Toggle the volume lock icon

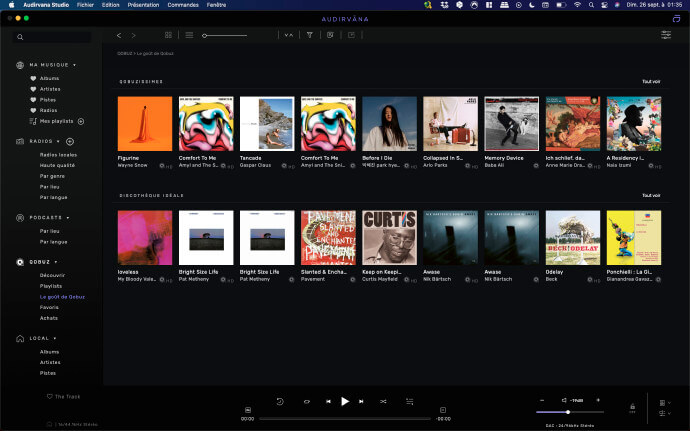(632, 407)
